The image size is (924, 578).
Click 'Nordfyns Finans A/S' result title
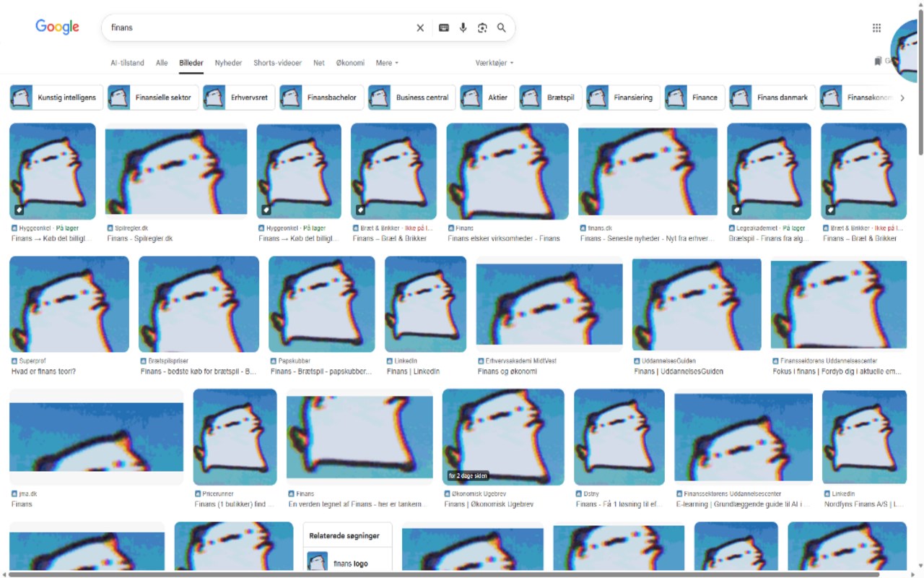point(864,504)
